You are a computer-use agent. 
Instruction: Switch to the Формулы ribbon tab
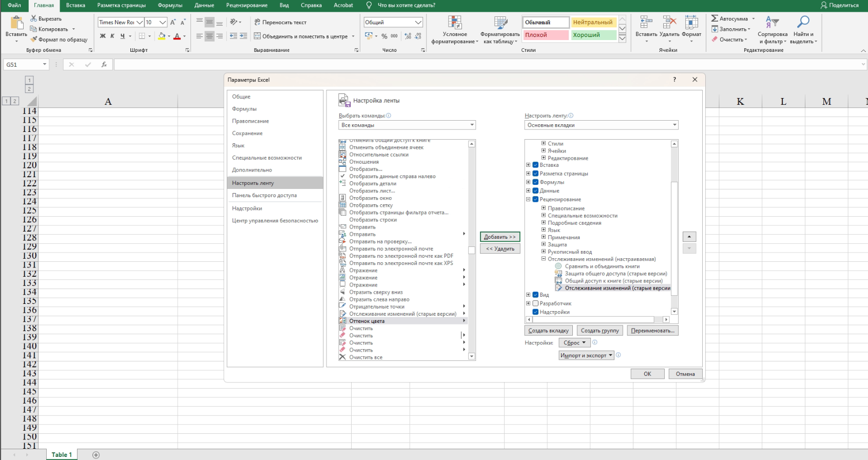pyautogui.click(x=170, y=5)
